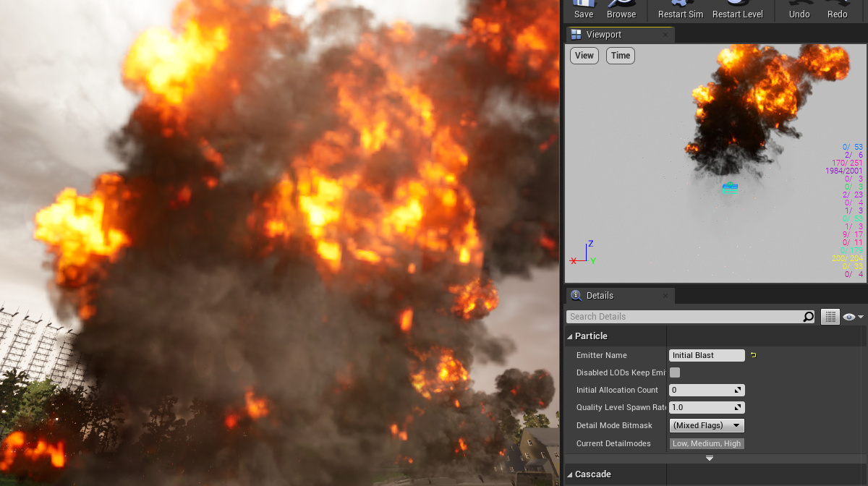Image resolution: width=868 pixels, height=486 pixels.
Task: Click the Search Details input field
Action: (x=684, y=317)
